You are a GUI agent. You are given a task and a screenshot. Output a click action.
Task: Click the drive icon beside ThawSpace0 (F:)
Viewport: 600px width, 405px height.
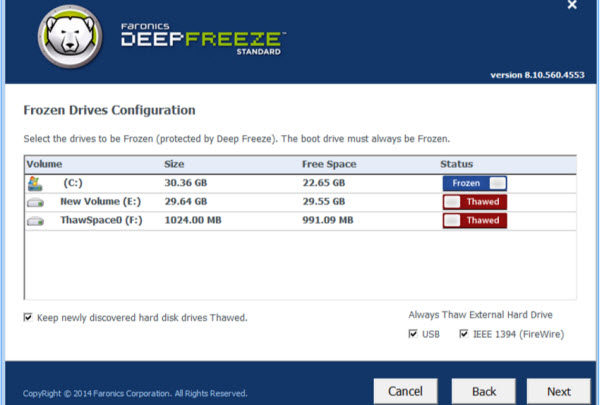click(35, 221)
